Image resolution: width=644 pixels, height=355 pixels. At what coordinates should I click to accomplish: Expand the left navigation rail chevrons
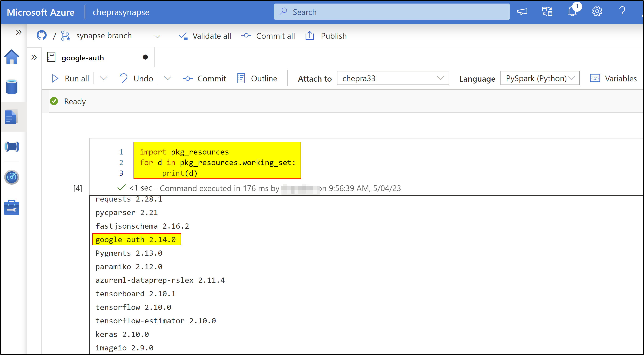(x=19, y=32)
